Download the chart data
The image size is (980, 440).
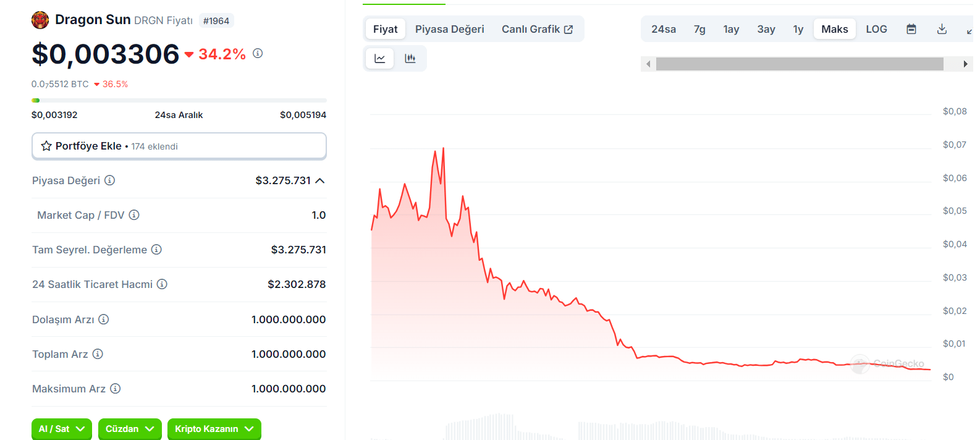(942, 29)
